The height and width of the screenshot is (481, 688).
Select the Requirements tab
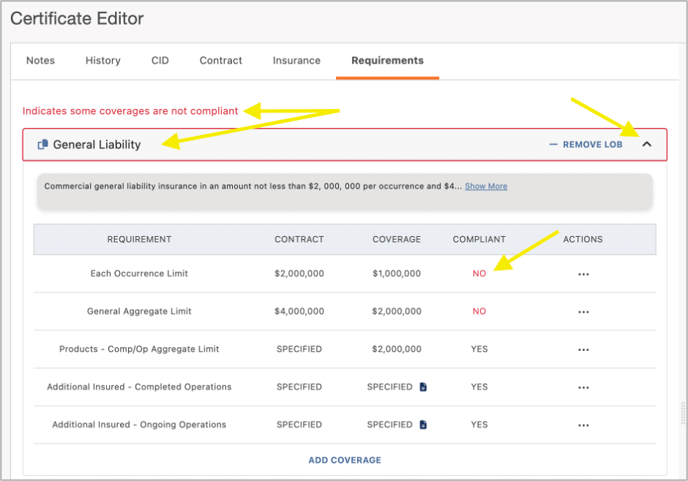[387, 61]
